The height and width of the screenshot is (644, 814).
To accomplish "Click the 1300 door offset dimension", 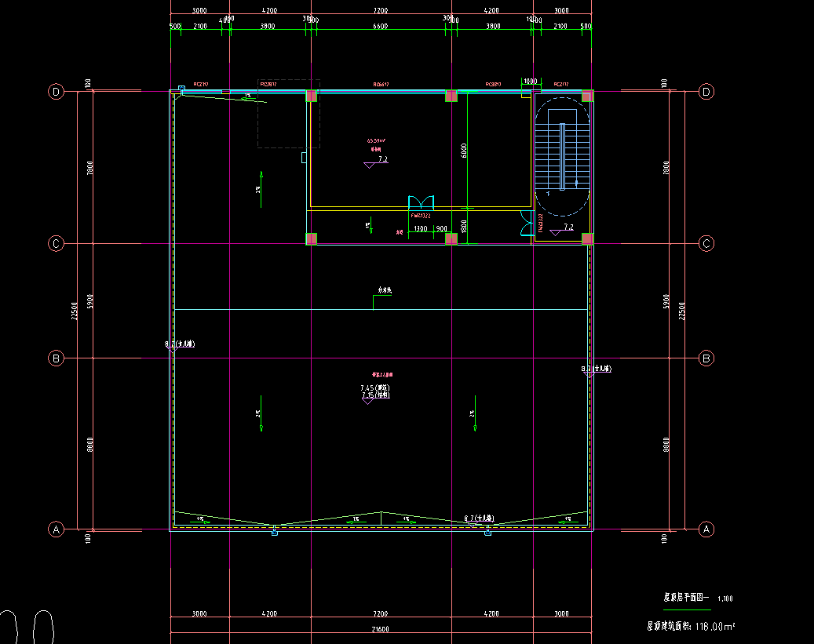I will [x=421, y=229].
